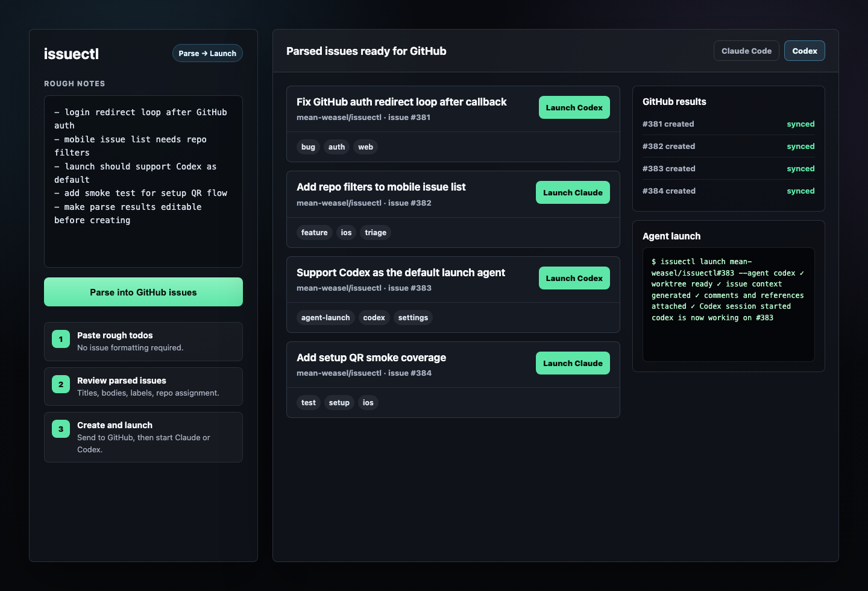Viewport: 868px width, 591px height.
Task: Click mean-weasel/issuectl · issue #381 subtitle
Action: 363,117
